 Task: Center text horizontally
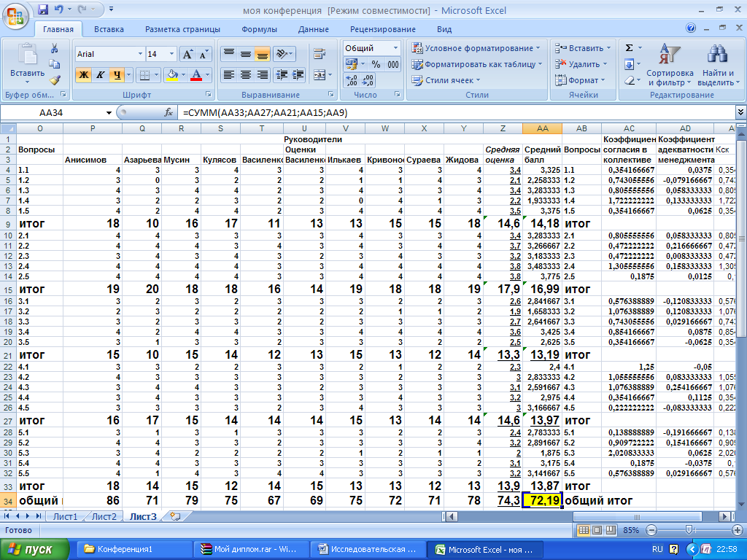[246, 75]
